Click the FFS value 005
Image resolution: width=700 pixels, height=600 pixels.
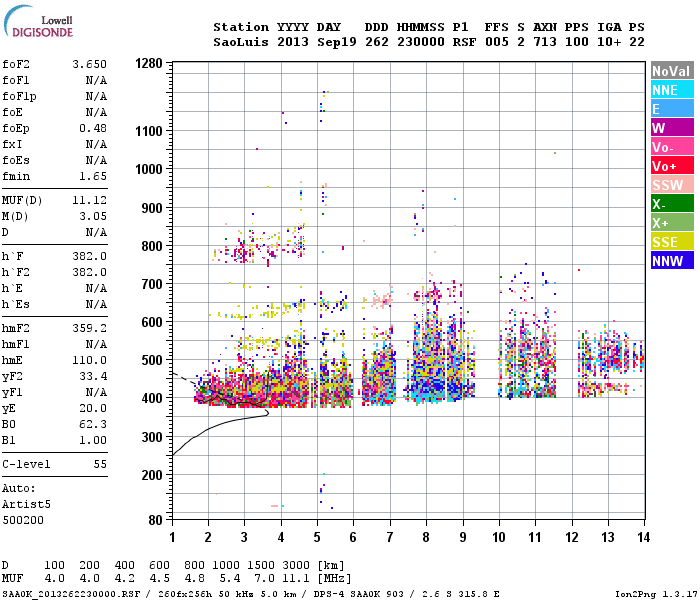click(496, 42)
